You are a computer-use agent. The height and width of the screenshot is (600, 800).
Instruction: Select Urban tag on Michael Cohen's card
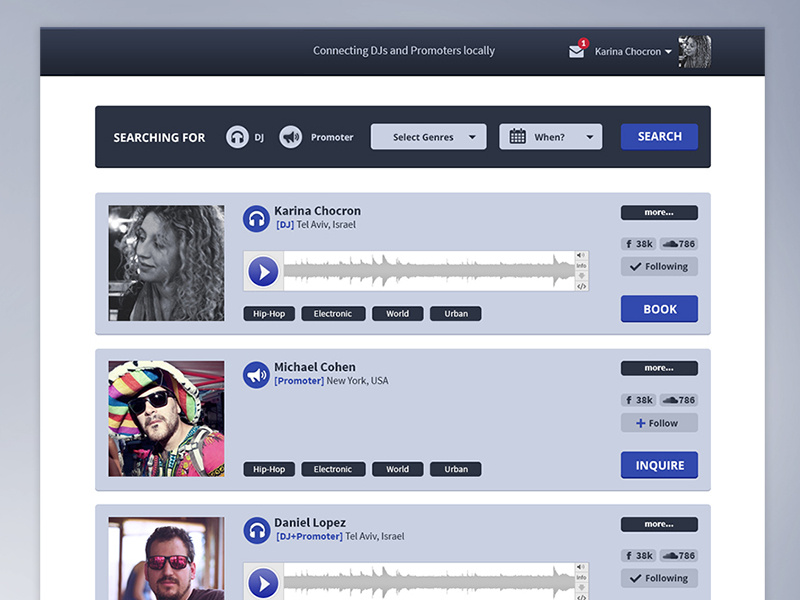point(456,469)
